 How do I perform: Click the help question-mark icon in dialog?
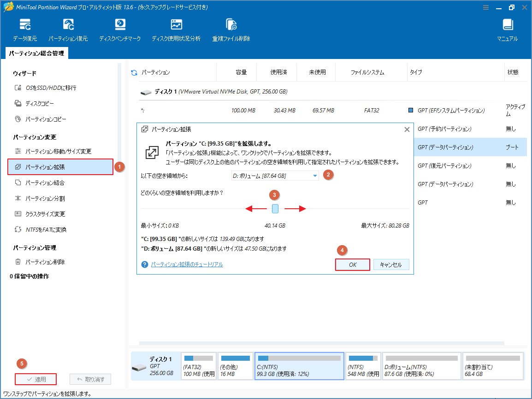(145, 264)
